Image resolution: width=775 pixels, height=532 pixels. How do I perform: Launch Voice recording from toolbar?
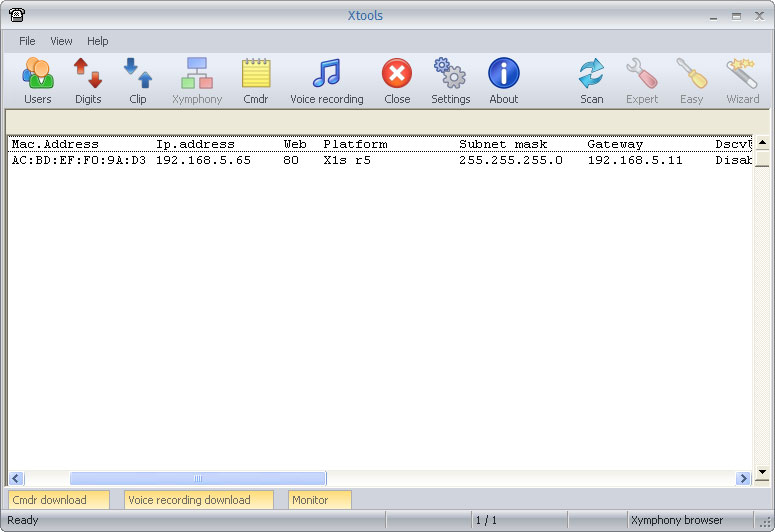(x=326, y=80)
